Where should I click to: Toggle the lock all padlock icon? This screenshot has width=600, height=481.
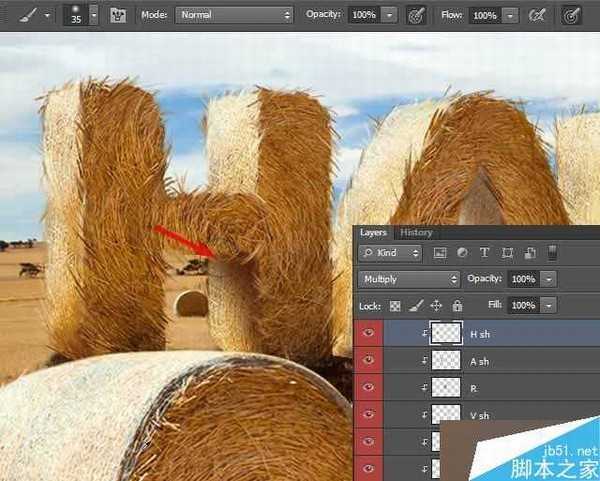(x=457, y=305)
